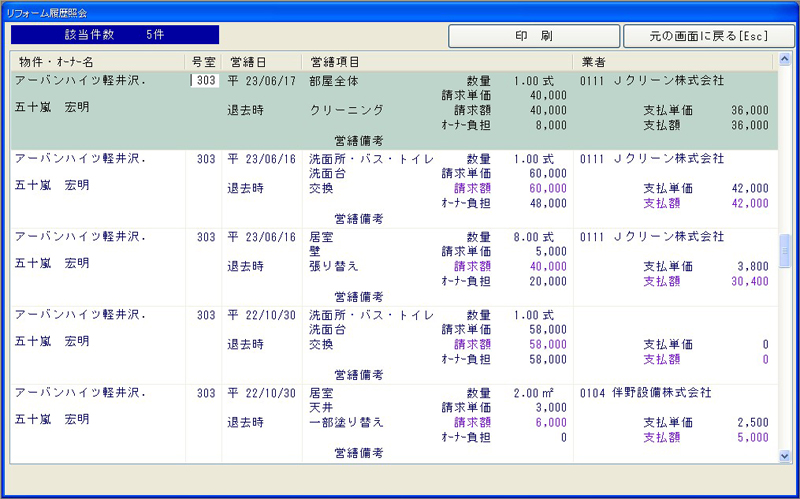800x499 pixels.
Task: Click the 号室 column header
Action: (203, 62)
